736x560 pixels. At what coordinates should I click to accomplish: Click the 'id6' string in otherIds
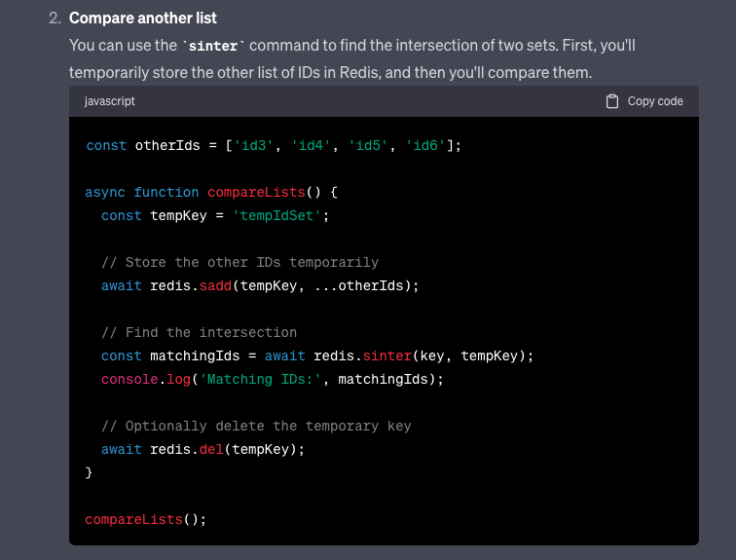click(x=425, y=145)
